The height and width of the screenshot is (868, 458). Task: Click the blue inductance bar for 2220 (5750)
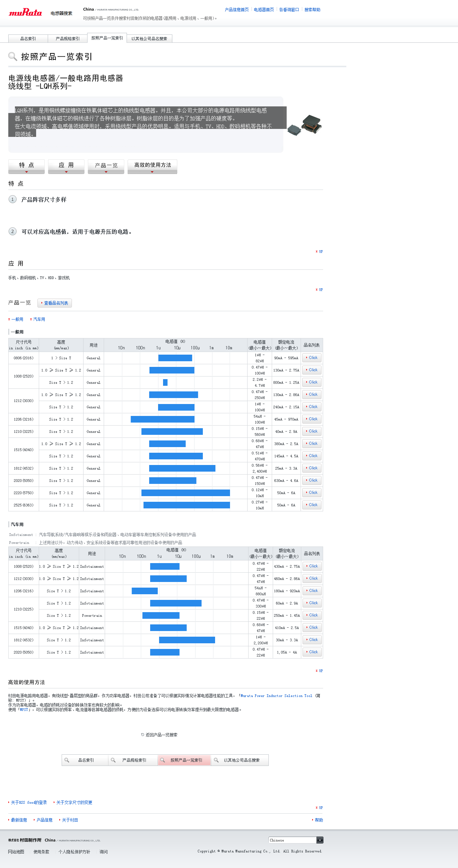(185, 492)
